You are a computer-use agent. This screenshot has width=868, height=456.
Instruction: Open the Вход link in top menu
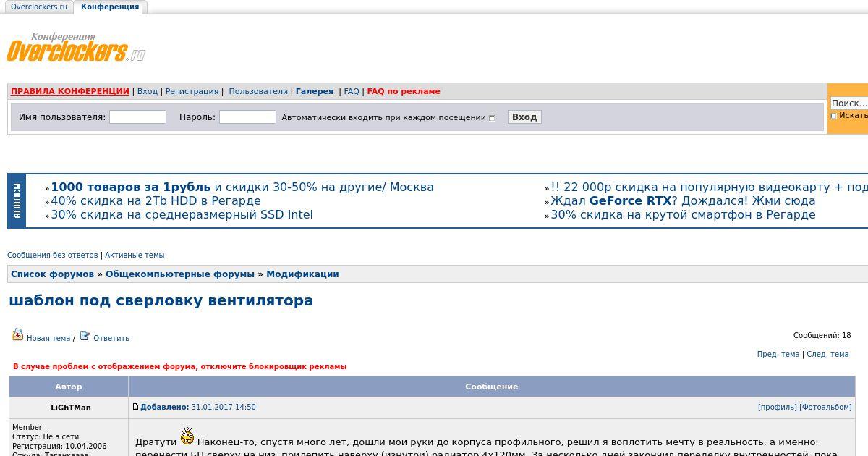pyautogui.click(x=147, y=91)
